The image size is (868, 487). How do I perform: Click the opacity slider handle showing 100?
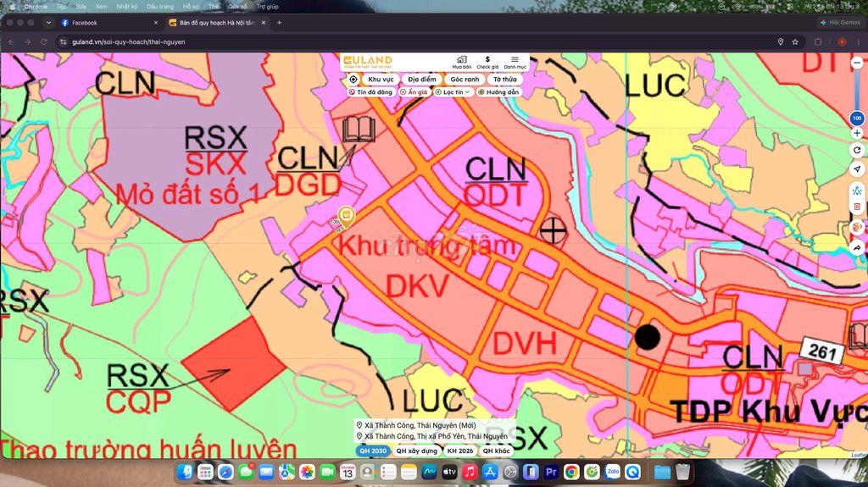[x=857, y=118]
